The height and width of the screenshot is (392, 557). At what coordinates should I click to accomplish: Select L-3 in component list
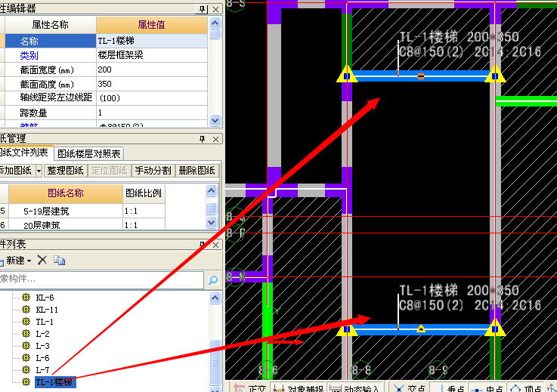tap(42, 346)
